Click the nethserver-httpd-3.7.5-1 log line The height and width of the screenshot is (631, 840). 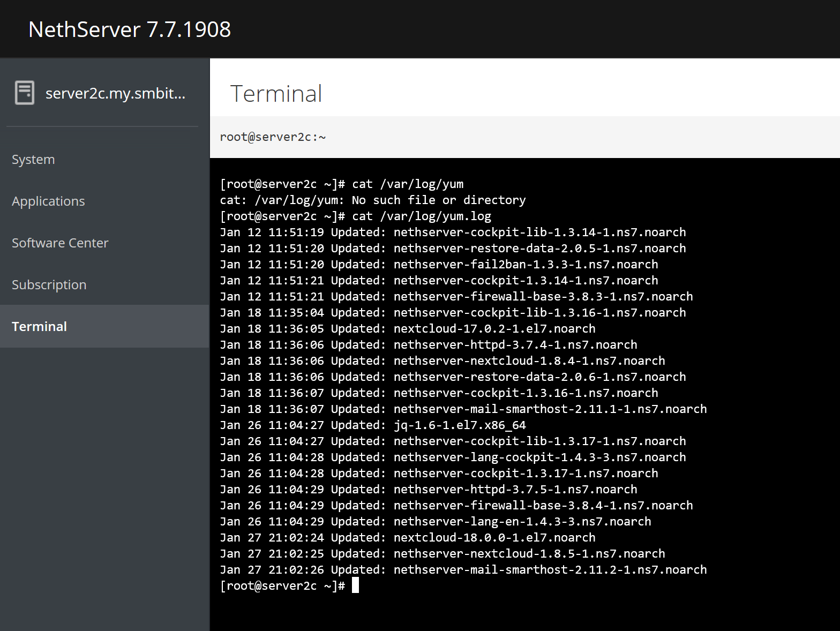pos(429,489)
